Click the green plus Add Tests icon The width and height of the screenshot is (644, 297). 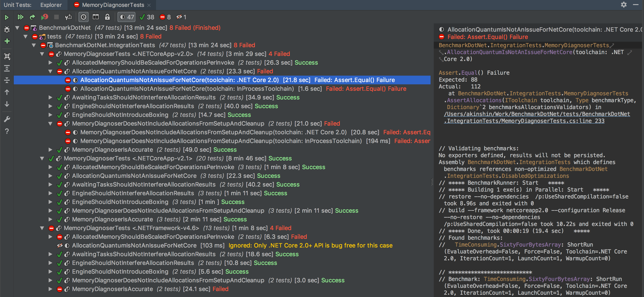click(7, 41)
